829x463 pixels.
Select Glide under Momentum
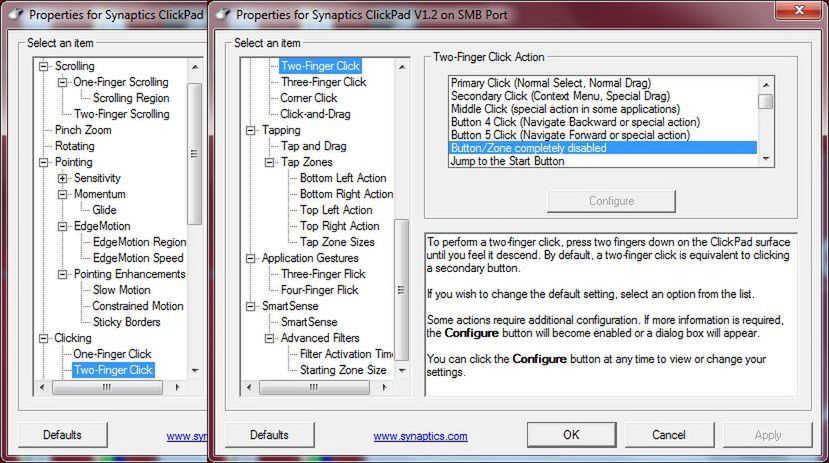point(104,210)
